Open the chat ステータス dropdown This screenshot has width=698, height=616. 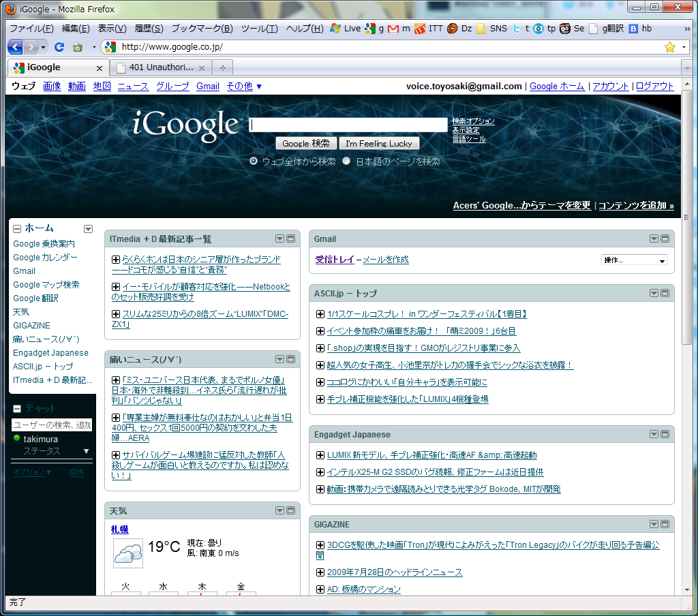pos(86,451)
